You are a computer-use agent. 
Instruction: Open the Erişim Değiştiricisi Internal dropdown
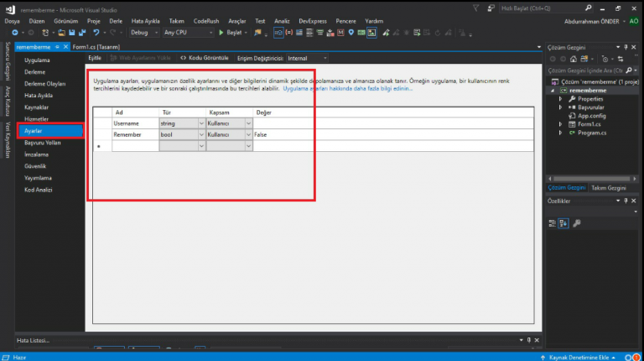(x=307, y=59)
